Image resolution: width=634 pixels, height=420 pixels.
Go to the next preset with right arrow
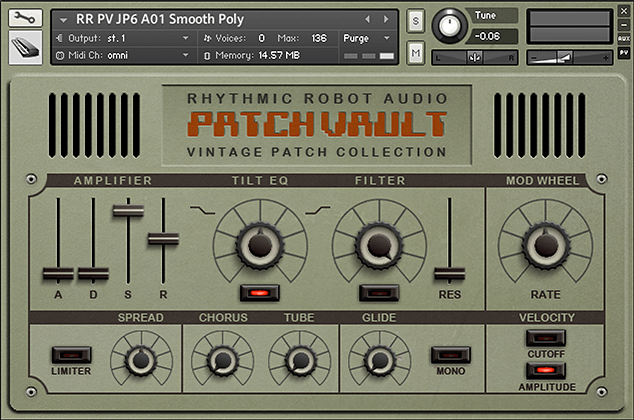coord(385,18)
